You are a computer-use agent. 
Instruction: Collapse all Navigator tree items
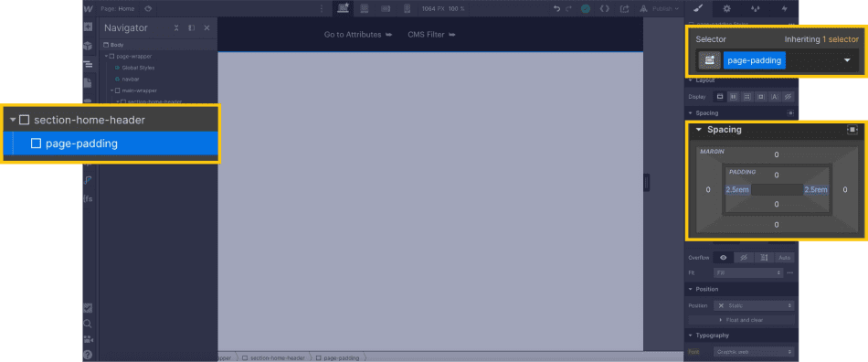176,27
